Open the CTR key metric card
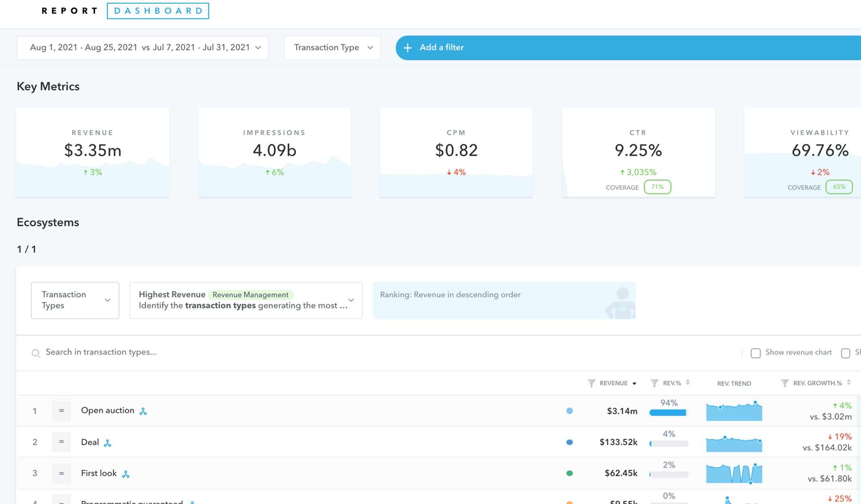 (x=638, y=152)
